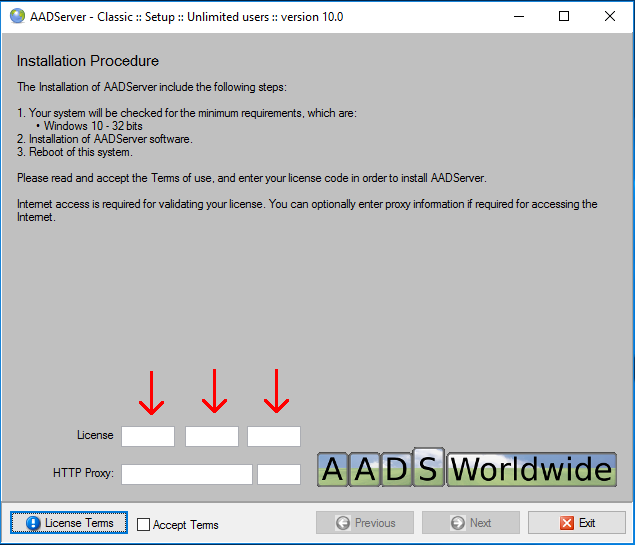This screenshot has height=545, width=635.
Task: Minimize the AADServer setup window
Action: [517, 16]
